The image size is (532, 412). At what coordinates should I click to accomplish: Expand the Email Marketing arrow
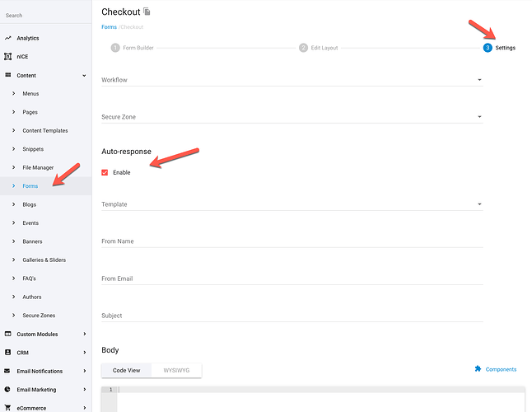click(85, 389)
